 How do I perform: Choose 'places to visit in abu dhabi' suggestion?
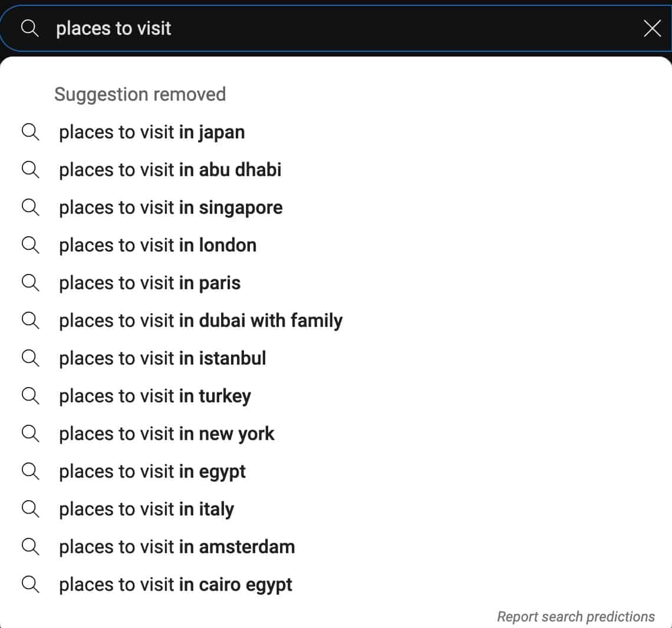click(x=336, y=170)
